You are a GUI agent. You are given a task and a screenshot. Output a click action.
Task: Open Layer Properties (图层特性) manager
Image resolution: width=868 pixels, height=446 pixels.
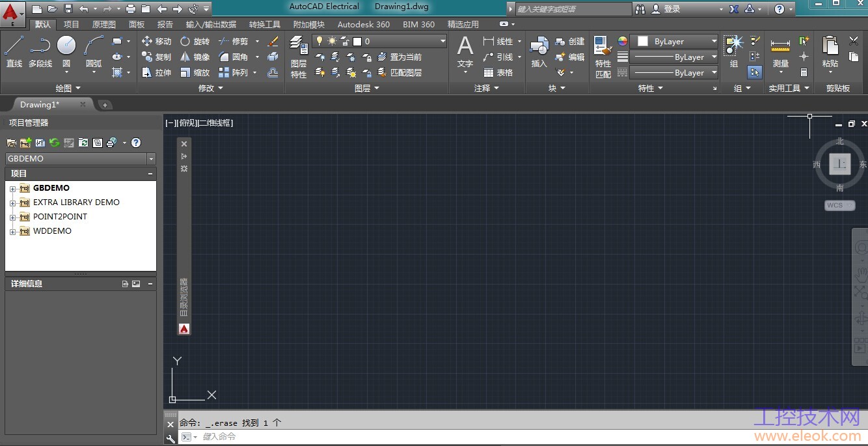299,57
